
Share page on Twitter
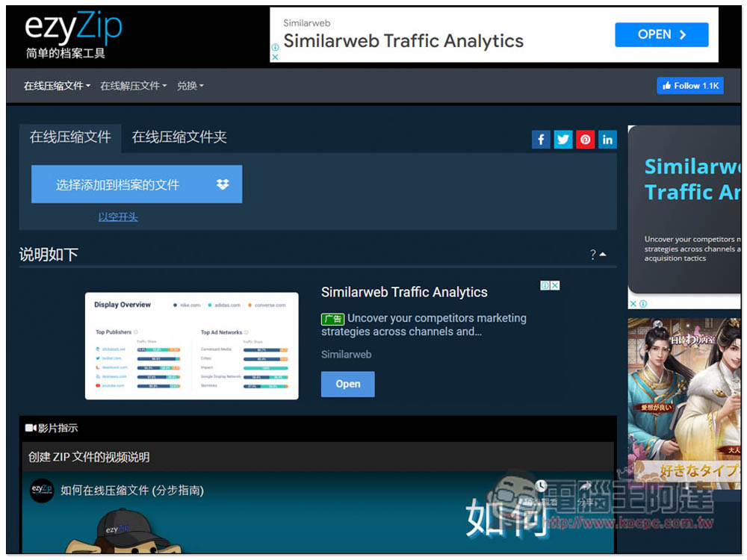(x=562, y=140)
